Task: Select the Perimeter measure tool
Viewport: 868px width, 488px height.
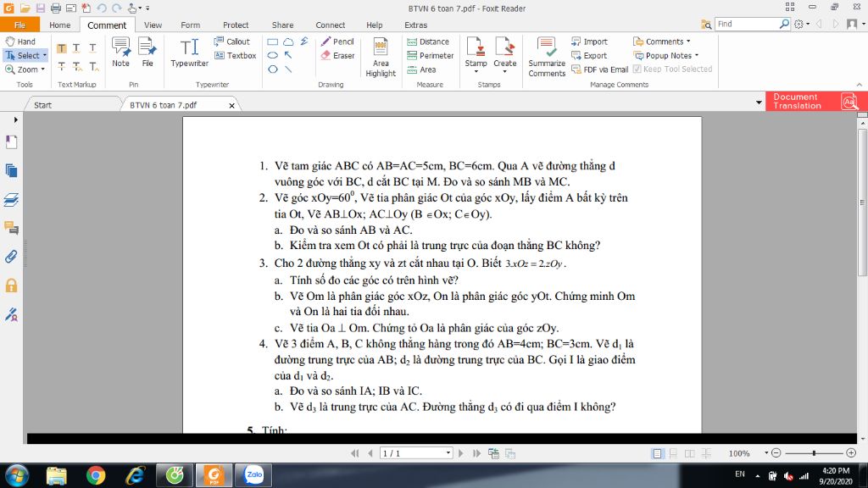Action: tap(430, 55)
